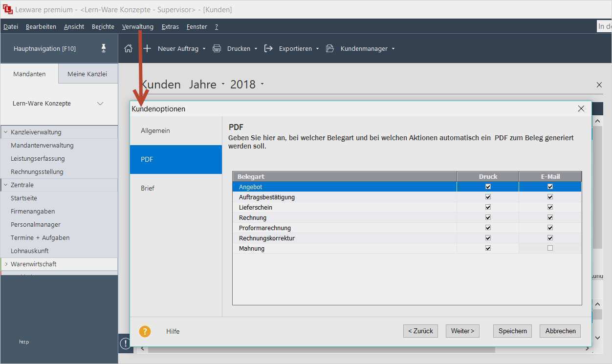Open the 2018 year dropdown
612x364 pixels.
point(262,84)
